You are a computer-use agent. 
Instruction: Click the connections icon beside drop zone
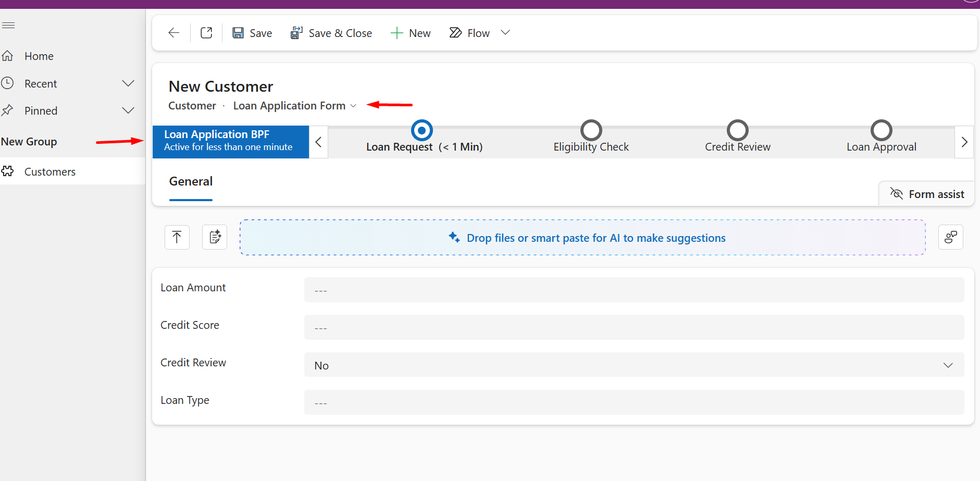pos(951,237)
